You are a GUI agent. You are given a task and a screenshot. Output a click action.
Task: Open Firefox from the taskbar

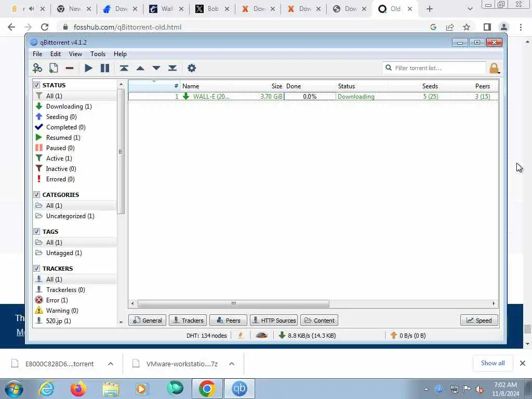point(78,389)
